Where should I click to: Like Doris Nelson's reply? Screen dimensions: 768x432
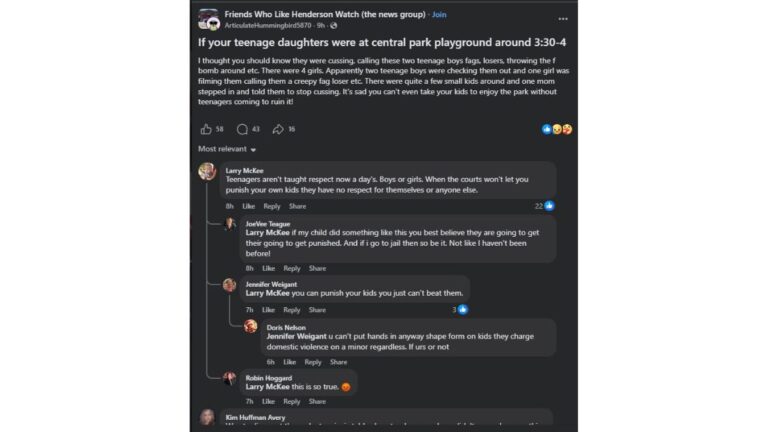[x=289, y=362]
